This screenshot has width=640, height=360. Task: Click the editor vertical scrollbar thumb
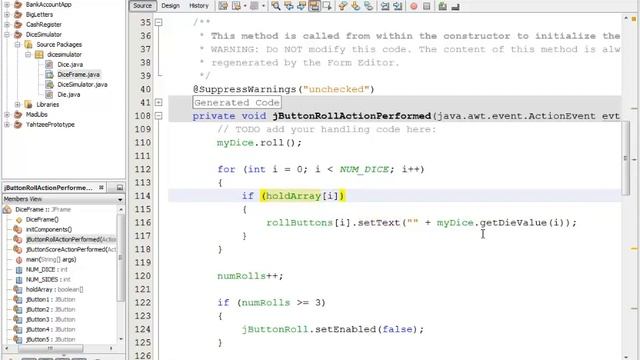coord(625,158)
